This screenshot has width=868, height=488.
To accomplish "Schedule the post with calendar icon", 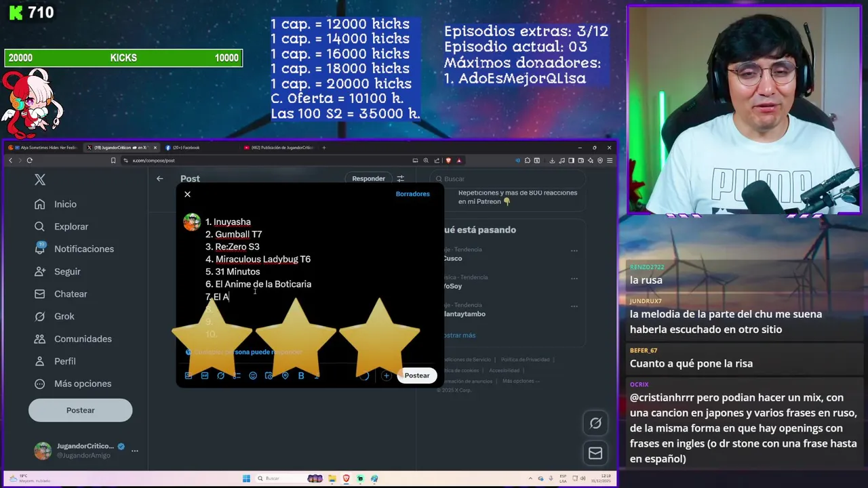I will coord(269,375).
